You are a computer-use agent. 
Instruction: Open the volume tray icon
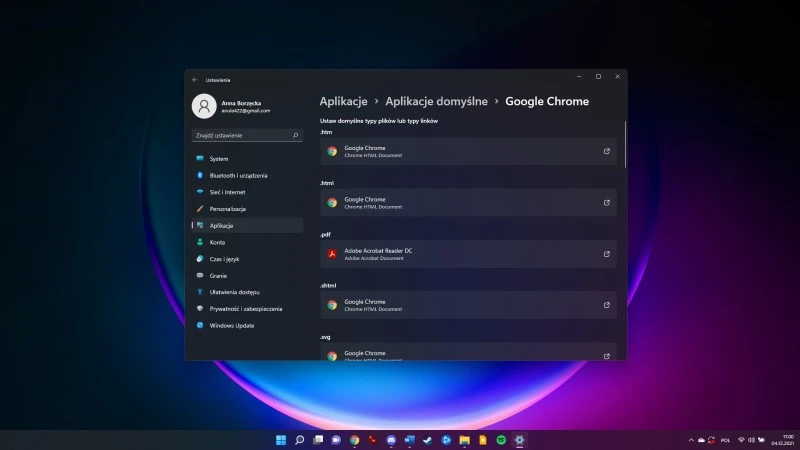[x=751, y=440]
